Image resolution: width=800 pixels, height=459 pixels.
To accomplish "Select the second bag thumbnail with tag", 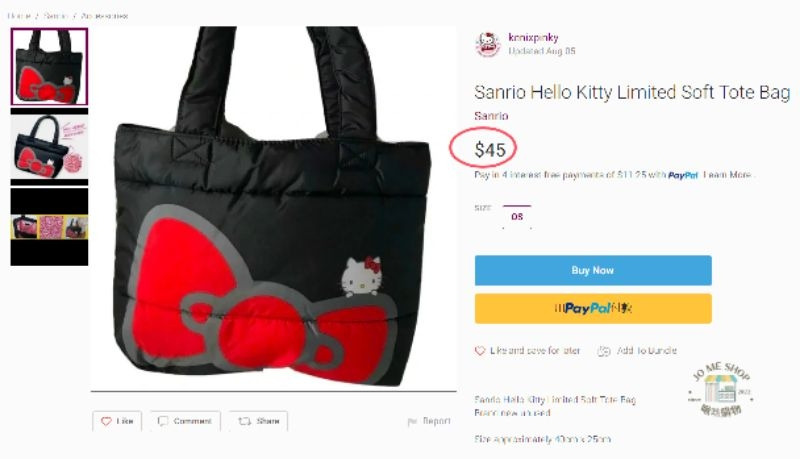I will (49, 147).
